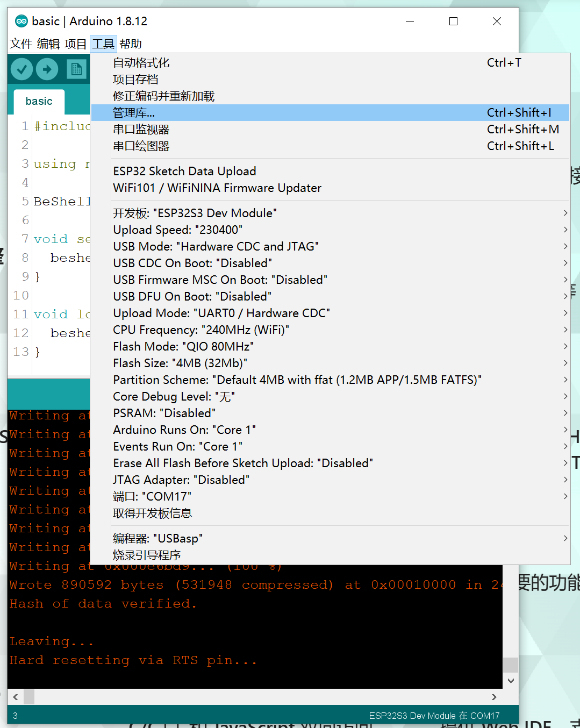580x728 pixels.
Task: Click 烧录引导程序 burn bootloader
Action: (330, 555)
